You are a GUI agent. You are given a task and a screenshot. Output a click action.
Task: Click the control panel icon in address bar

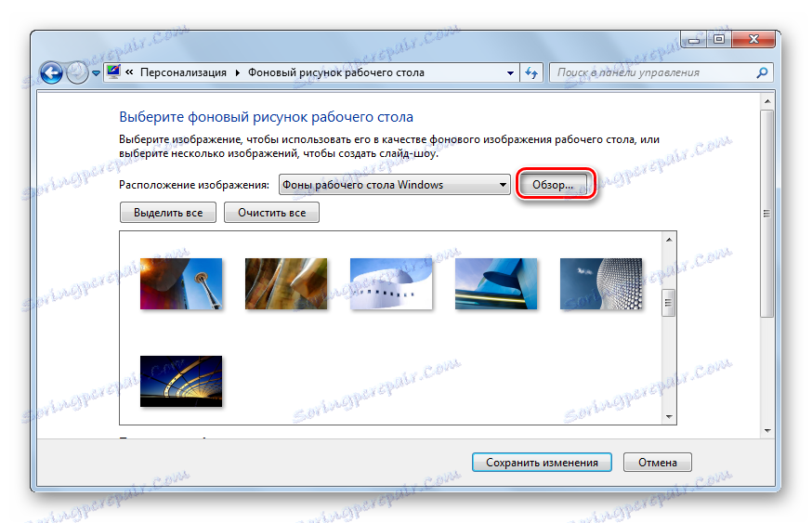point(113,72)
